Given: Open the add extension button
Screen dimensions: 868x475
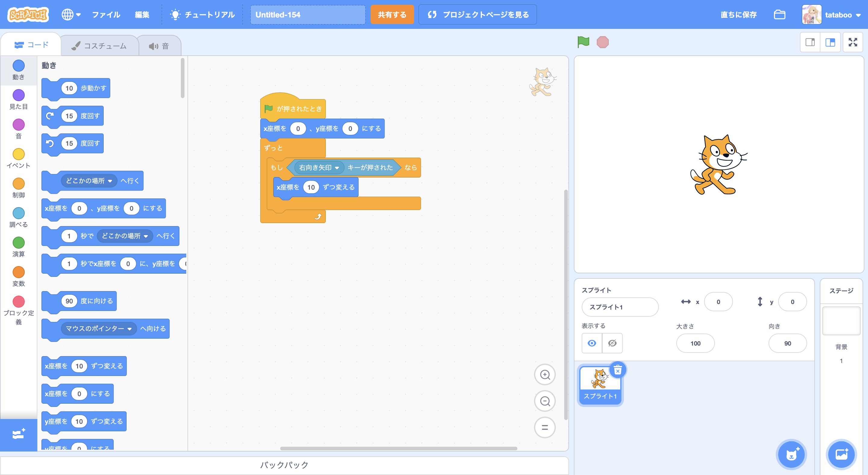Looking at the screenshot, I should (18, 434).
